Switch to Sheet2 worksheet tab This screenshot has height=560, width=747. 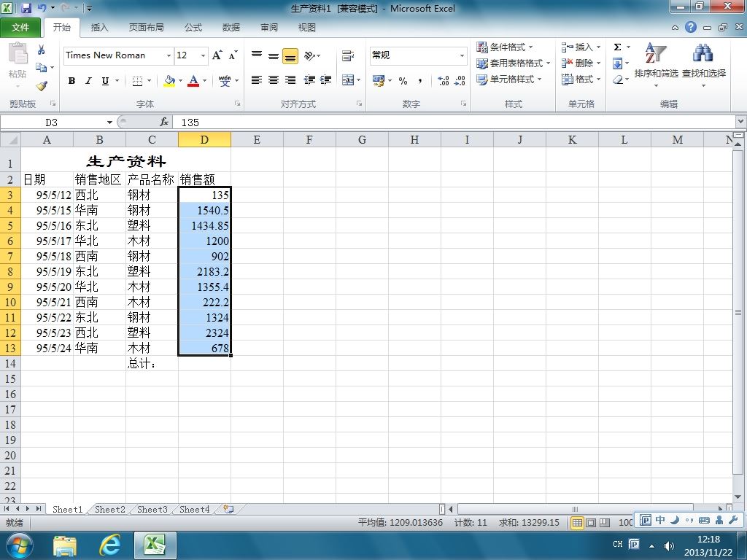110,510
